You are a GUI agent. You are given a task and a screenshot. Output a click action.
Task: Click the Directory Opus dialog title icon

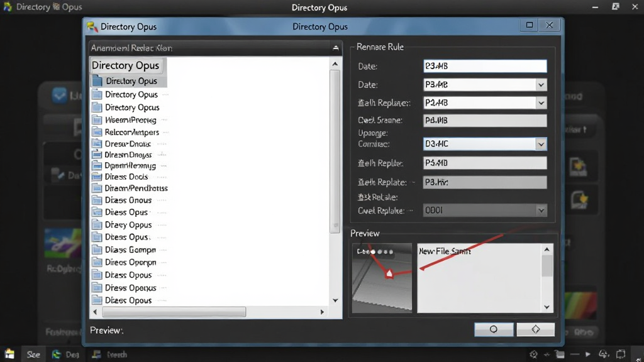coord(92,26)
